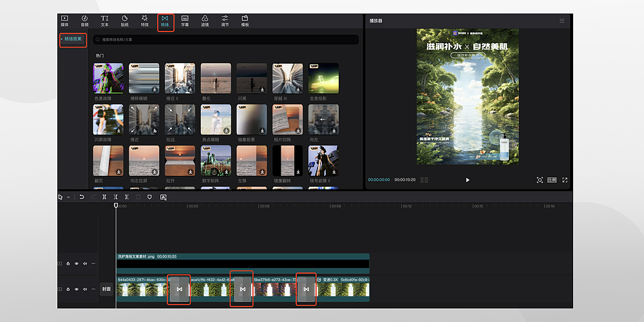The height and width of the screenshot is (322, 644).
Task: Enter fullscreen preview mode
Action: tap(565, 180)
